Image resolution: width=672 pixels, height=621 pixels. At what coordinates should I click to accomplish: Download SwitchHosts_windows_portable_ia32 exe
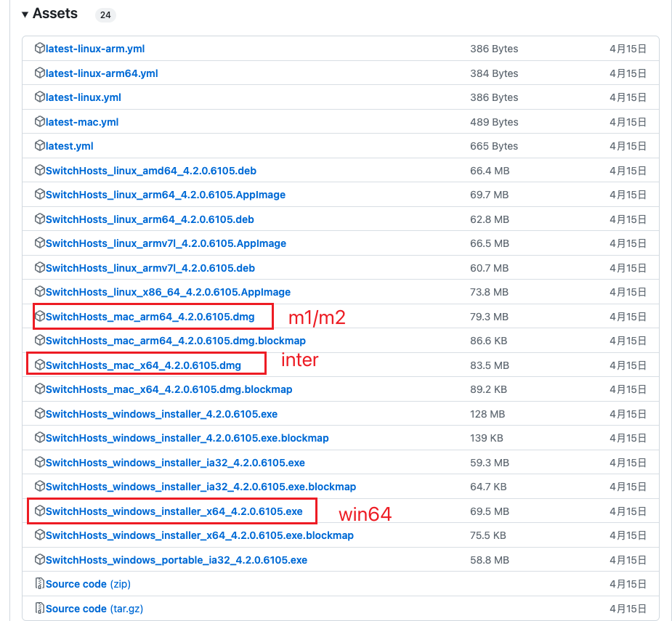tap(177, 560)
